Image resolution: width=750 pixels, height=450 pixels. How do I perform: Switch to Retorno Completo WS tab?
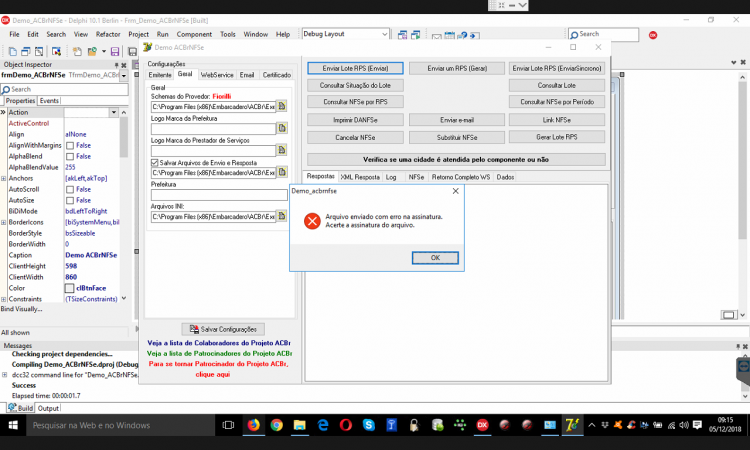(461, 177)
